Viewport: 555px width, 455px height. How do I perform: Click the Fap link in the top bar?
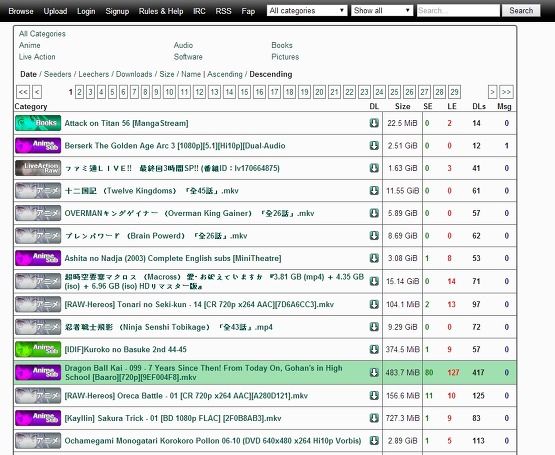coord(248,11)
